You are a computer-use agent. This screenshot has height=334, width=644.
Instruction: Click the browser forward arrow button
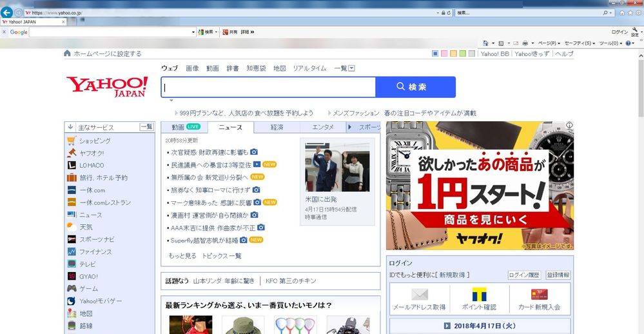click(x=19, y=13)
